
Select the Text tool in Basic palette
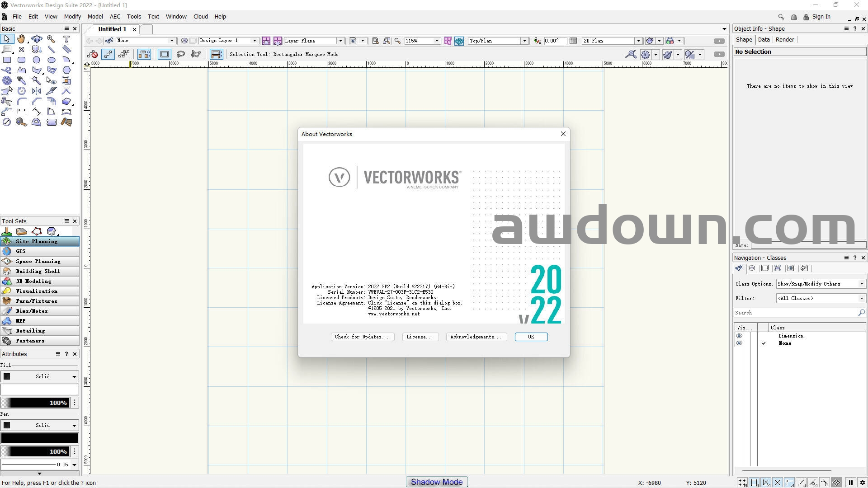pos(66,39)
